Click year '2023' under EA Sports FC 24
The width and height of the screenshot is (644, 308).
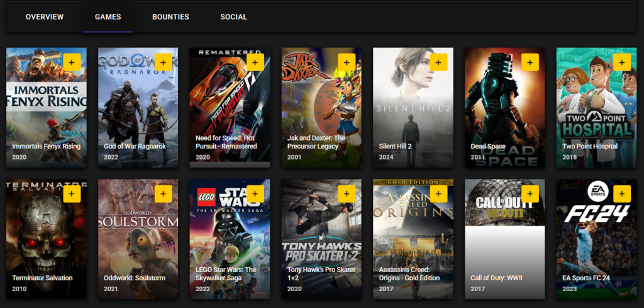[569, 289]
